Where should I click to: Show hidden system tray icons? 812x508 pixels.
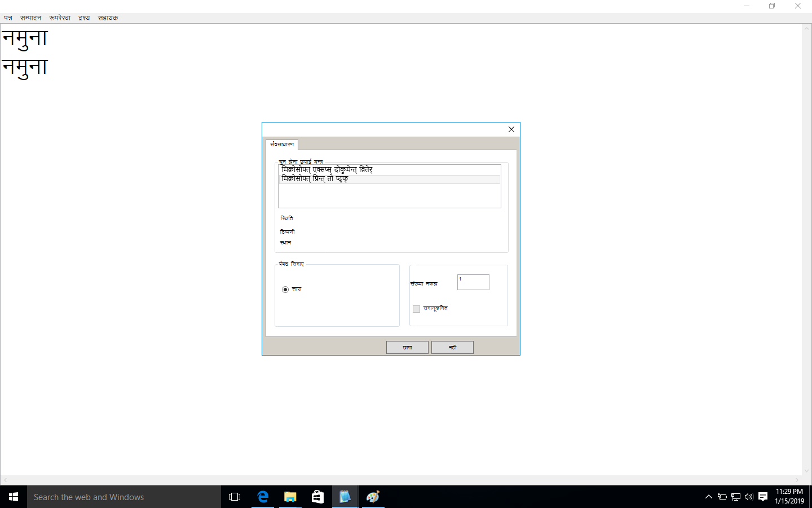[x=709, y=497]
